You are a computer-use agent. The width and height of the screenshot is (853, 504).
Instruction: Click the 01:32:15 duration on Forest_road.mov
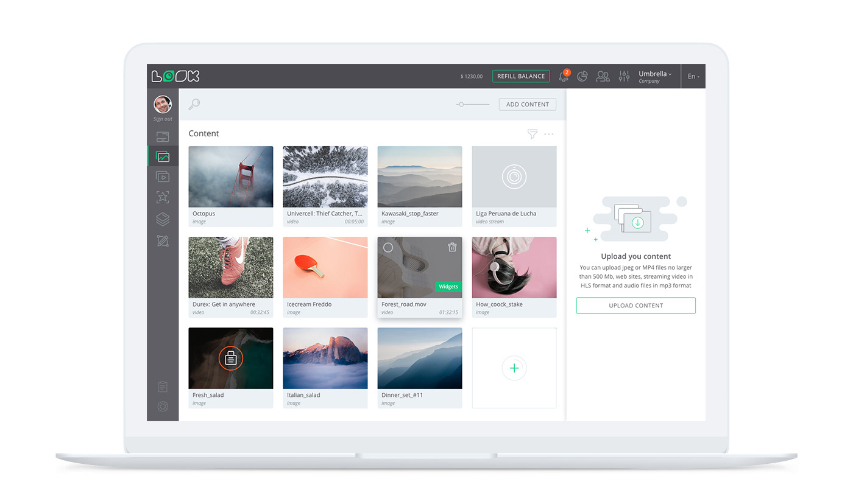pos(448,312)
